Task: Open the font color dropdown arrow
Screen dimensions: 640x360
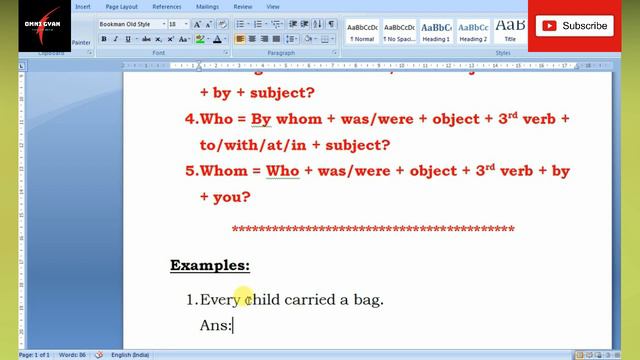Action: [x=225, y=39]
